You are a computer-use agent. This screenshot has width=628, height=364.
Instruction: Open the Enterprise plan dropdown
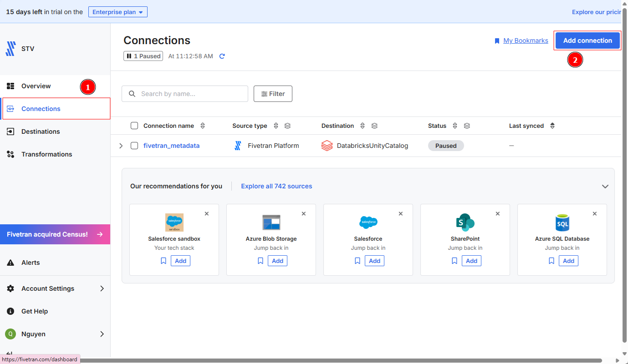(x=117, y=12)
